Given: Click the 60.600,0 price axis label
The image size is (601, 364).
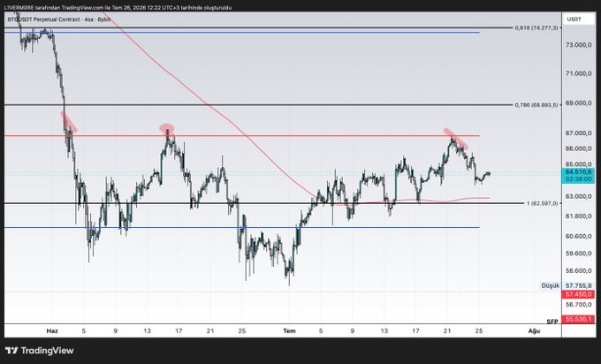Looking at the screenshot, I should pos(578,236).
